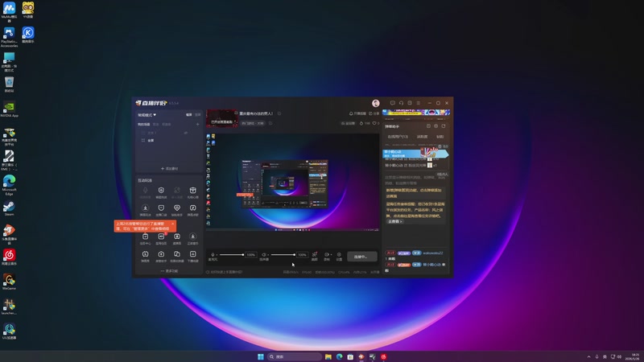644x362 pixels.
Task: Click the stream category tag below title
Action: tap(253, 123)
